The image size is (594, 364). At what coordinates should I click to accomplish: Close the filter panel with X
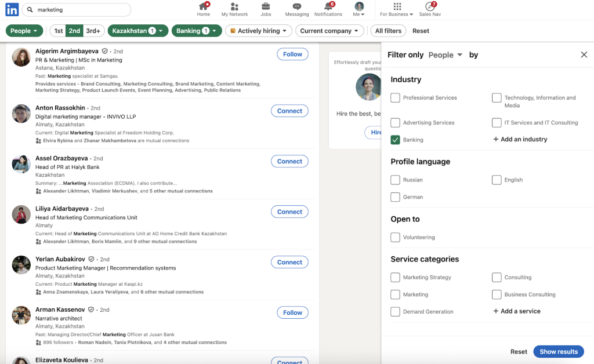point(584,54)
